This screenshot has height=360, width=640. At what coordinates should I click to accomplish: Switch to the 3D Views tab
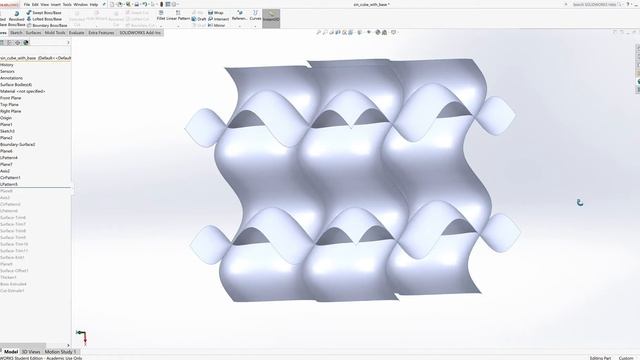tap(31, 351)
